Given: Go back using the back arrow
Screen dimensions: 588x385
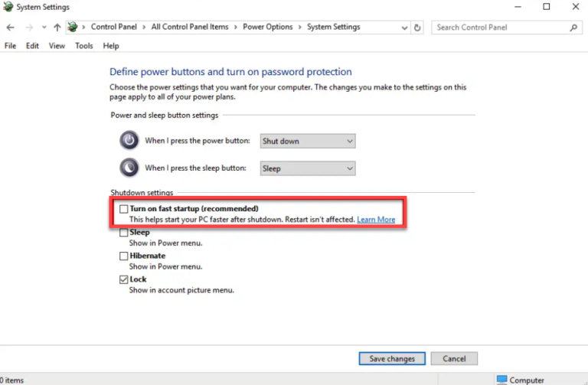Looking at the screenshot, I should (x=10, y=28).
